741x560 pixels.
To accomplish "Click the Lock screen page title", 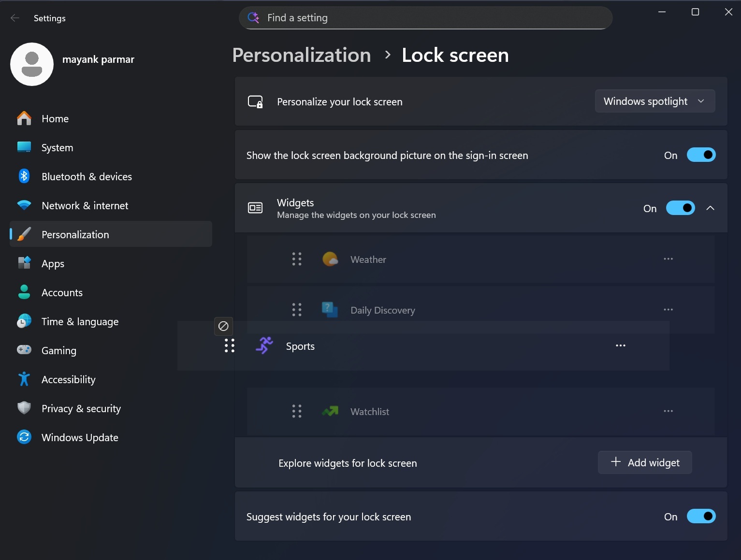I will 455,55.
